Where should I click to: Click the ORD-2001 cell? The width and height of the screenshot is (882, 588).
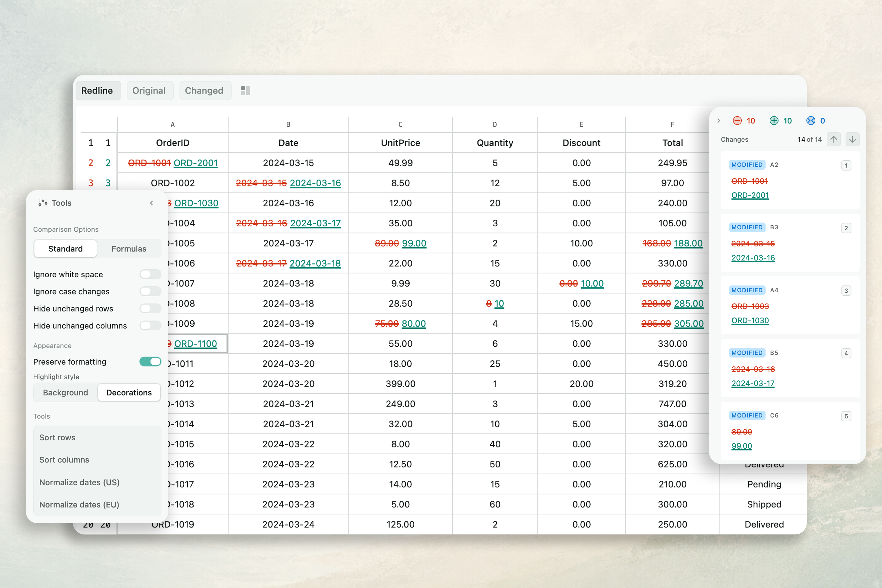coord(173,163)
